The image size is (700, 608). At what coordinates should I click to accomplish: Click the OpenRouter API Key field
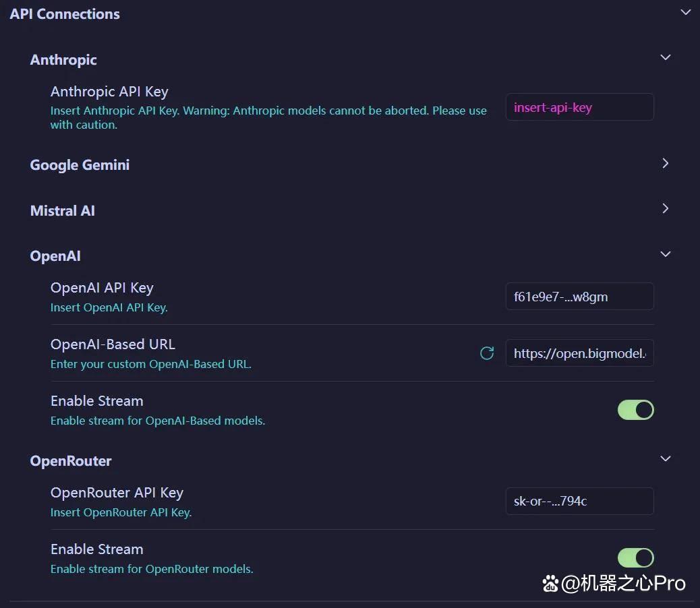[579, 501]
